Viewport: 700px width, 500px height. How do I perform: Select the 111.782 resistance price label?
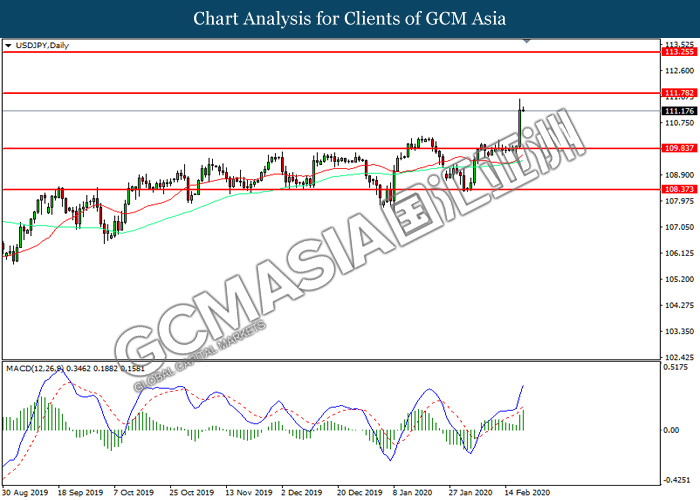pyautogui.click(x=679, y=93)
